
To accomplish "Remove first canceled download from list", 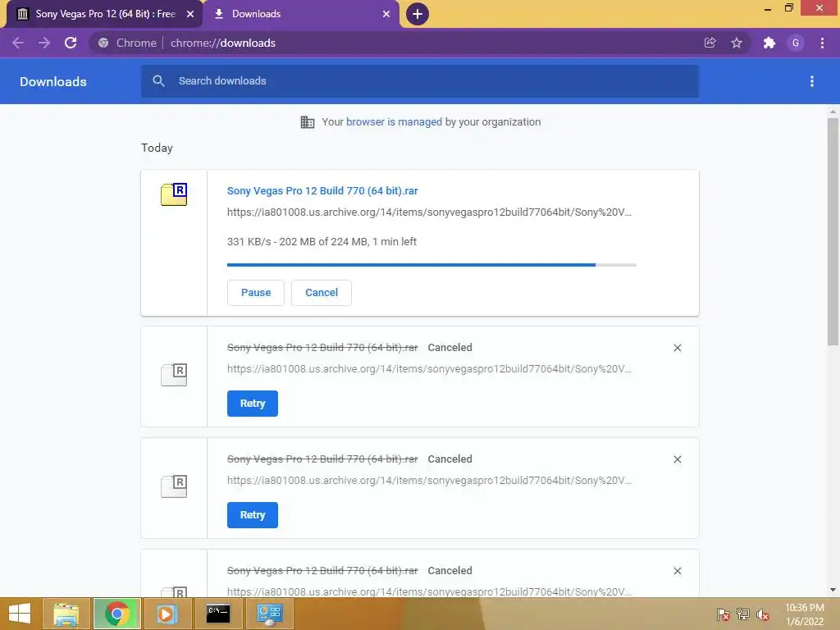I will 678,348.
